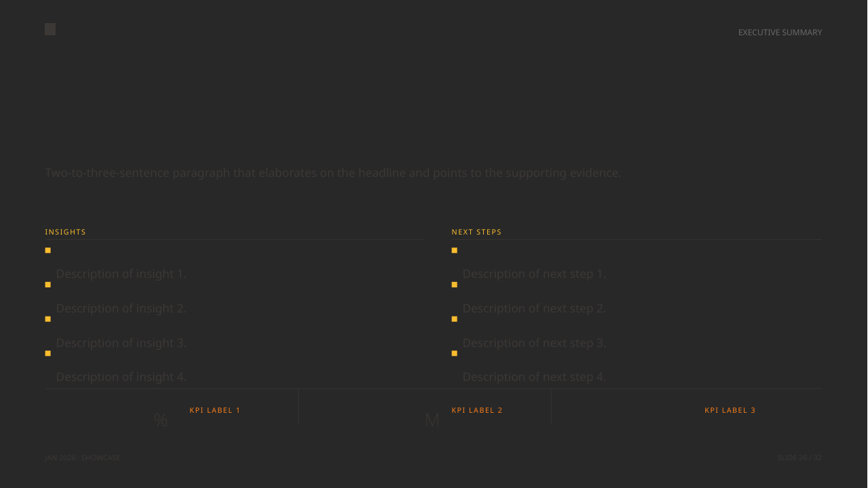The height and width of the screenshot is (488, 868).
Task: Click the yellow bullet above 'Description of insight 3'
Action: click(x=48, y=319)
